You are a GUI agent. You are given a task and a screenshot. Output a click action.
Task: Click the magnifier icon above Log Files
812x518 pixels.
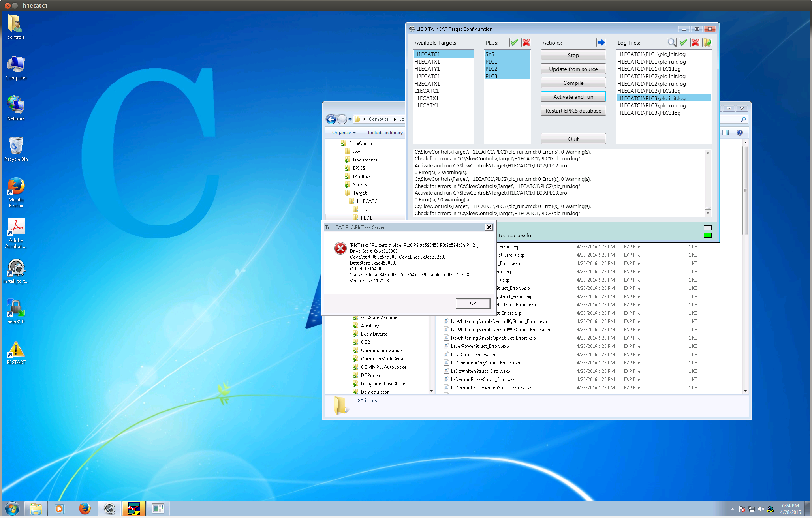click(x=671, y=43)
